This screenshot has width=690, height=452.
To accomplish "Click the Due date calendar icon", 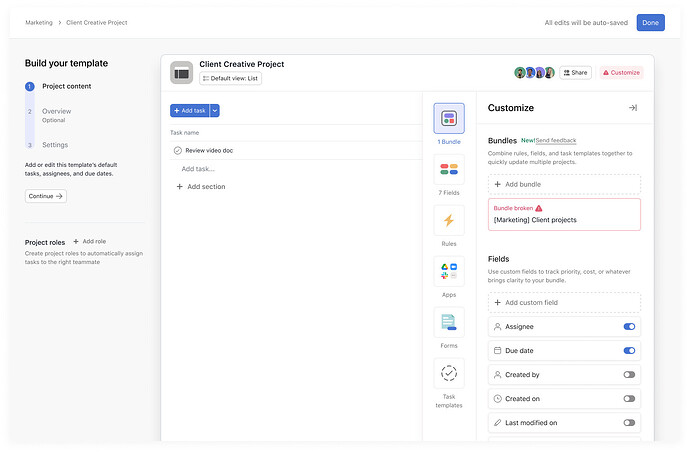I will point(497,351).
